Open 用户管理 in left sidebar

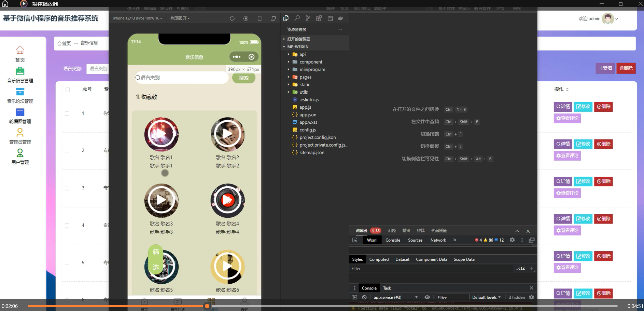click(x=20, y=157)
